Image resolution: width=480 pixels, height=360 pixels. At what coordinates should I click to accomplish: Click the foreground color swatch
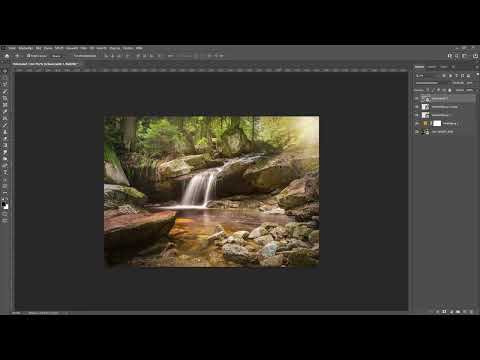click(x=3, y=204)
